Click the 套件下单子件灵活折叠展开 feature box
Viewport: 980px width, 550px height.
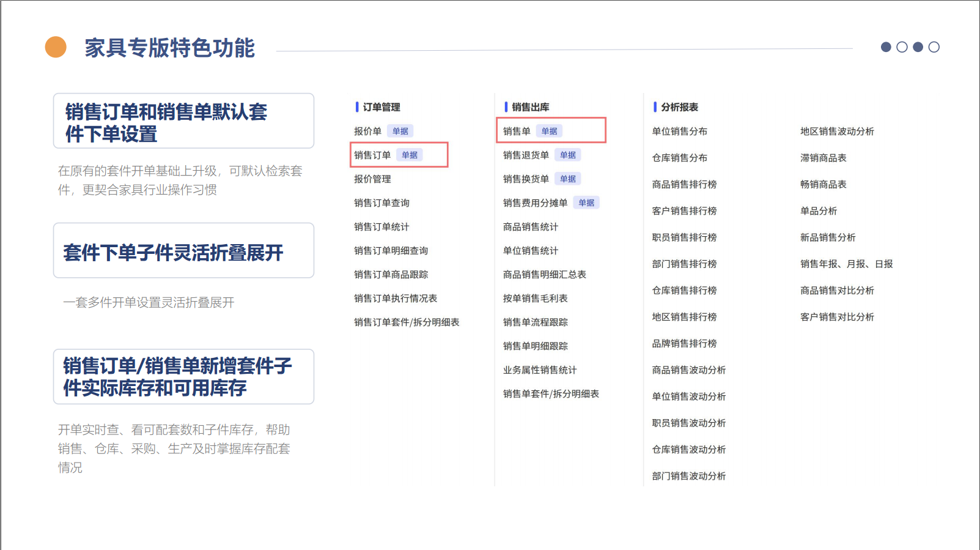click(x=183, y=251)
